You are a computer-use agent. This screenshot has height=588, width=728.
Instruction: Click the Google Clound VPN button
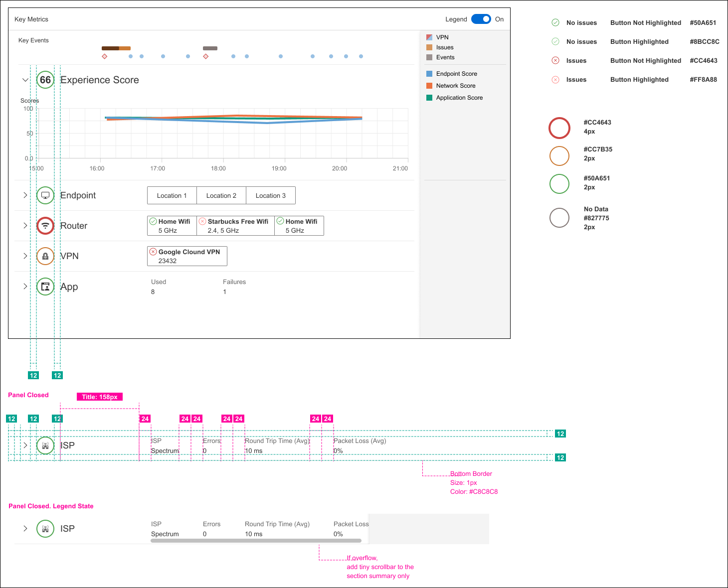click(187, 256)
